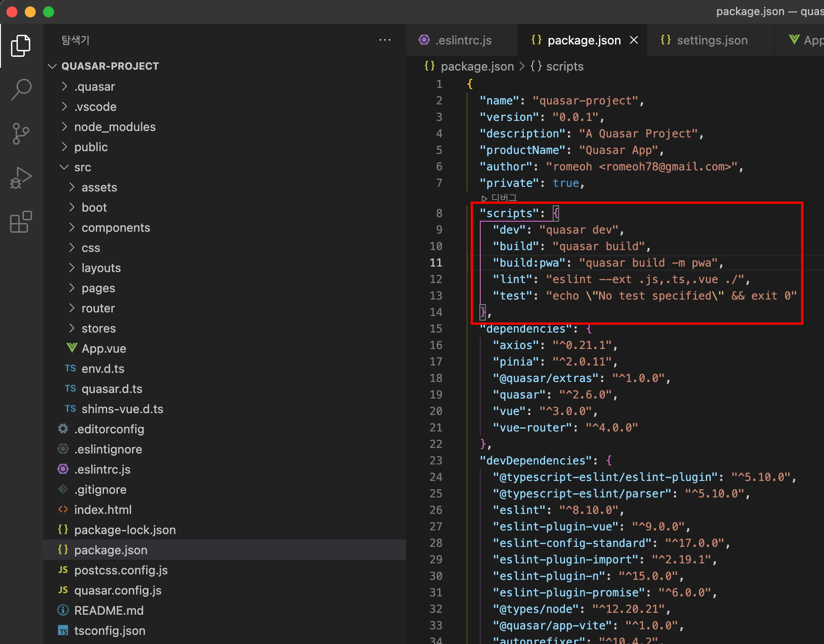Expand the layouts folder
The height and width of the screenshot is (644, 824).
(72, 267)
